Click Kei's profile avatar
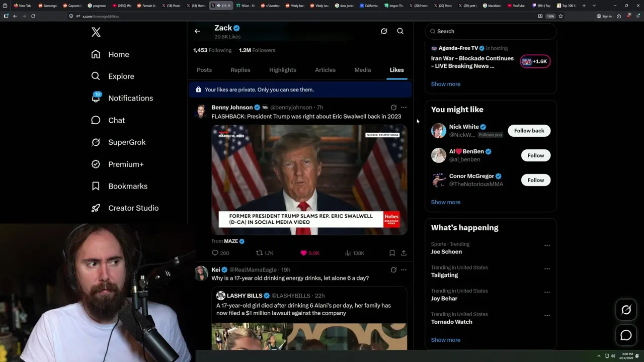Screen dimensions: 644x362 (201, 274)
